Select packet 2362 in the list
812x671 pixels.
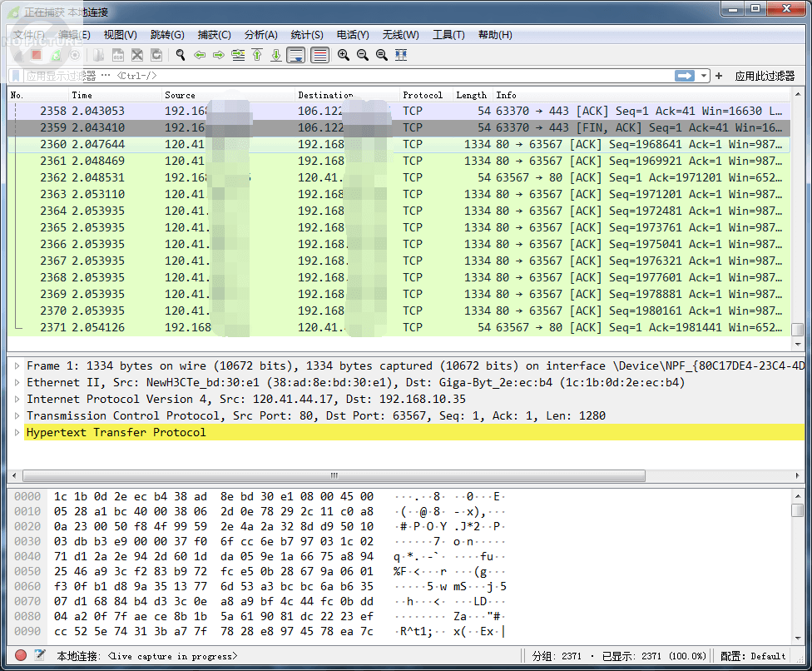[399, 177]
